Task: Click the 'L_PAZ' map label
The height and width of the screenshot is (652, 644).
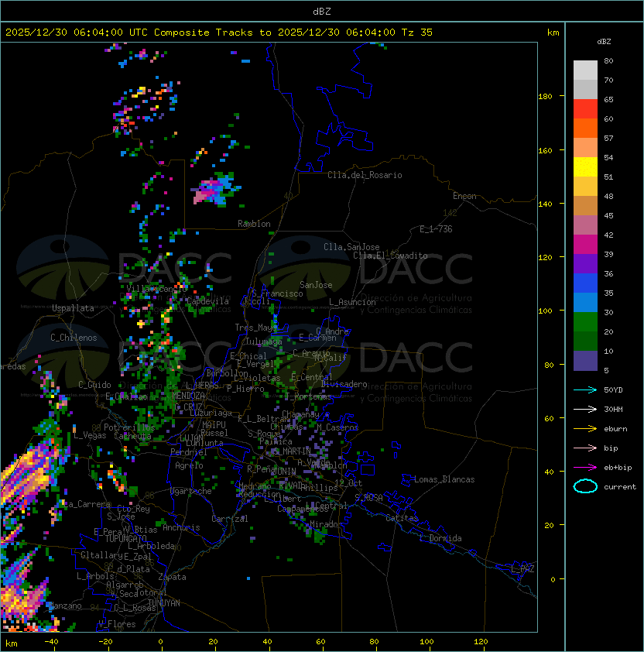Action: click(522, 569)
